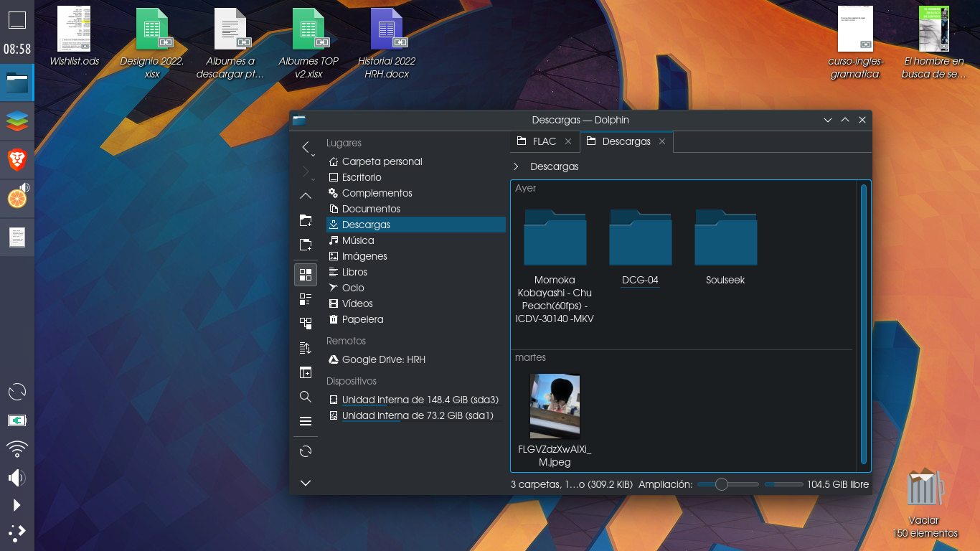Screen dimensions: 980x551
Task: Switch to details tree view mode
Action: click(306, 324)
